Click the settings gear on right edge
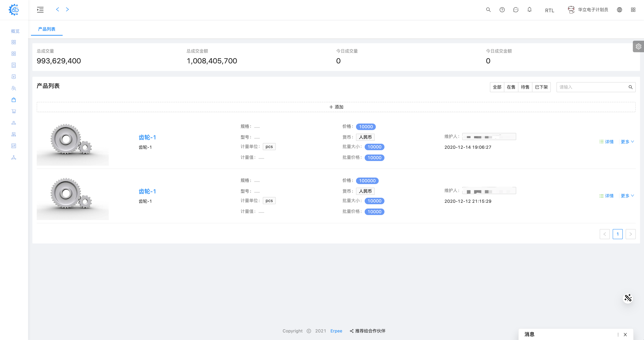Screen dimensions: 644x340 click(638, 46)
